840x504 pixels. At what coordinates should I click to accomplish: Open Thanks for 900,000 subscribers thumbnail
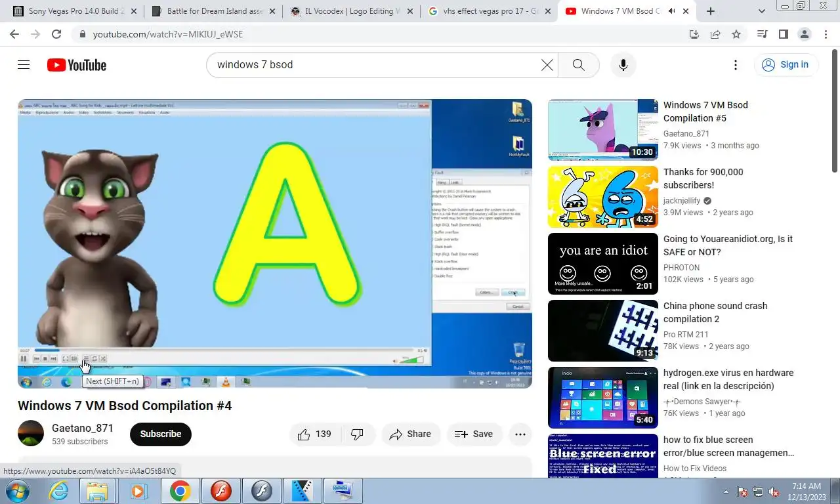click(x=603, y=197)
